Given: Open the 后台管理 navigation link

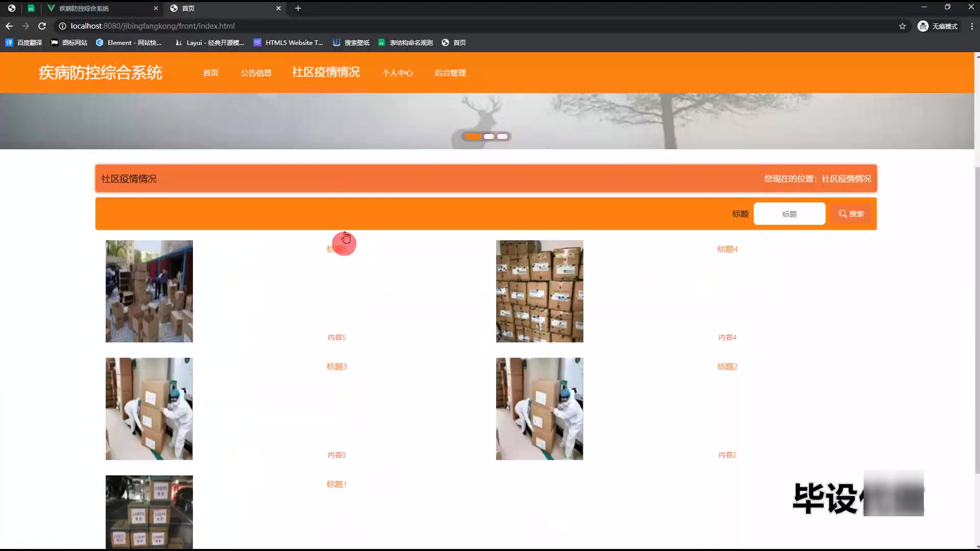Looking at the screenshot, I should pyautogui.click(x=450, y=73).
